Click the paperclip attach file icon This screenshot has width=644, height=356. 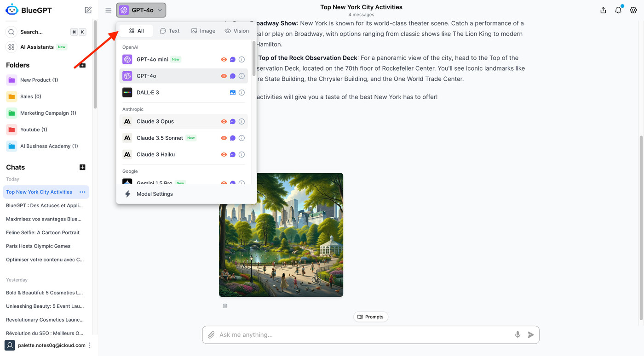click(x=211, y=335)
